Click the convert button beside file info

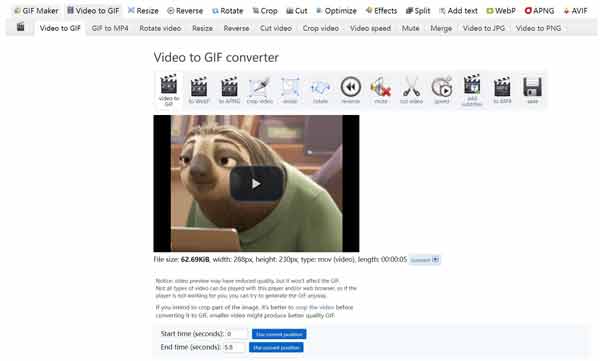point(424,260)
